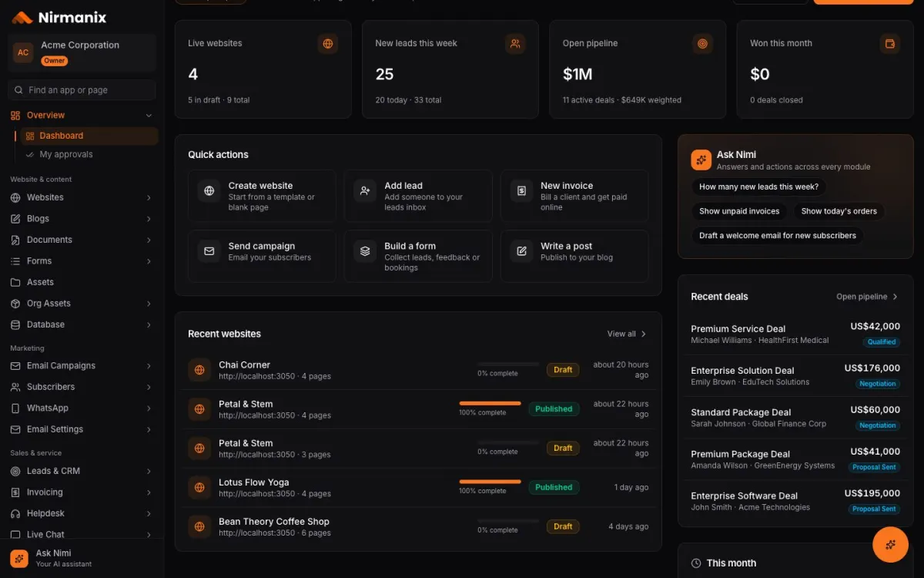
Task: Go to Assets in the sidebar
Action: [x=82, y=282]
